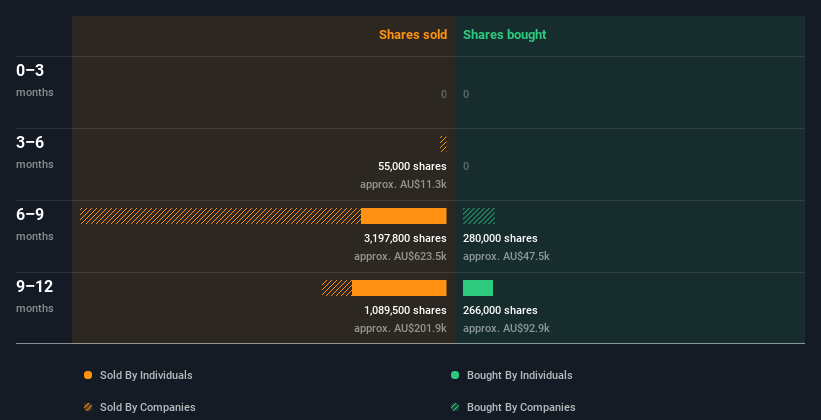Click the solid green bought bar in 9–12 months
This screenshot has height=420, width=821.
(x=478, y=288)
